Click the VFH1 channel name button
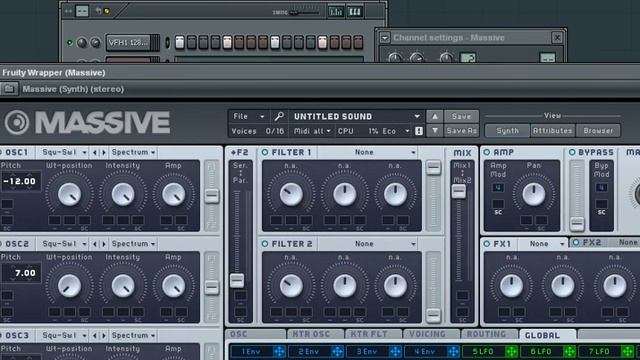The width and height of the screenshot is (640, 360). point(128,42)
